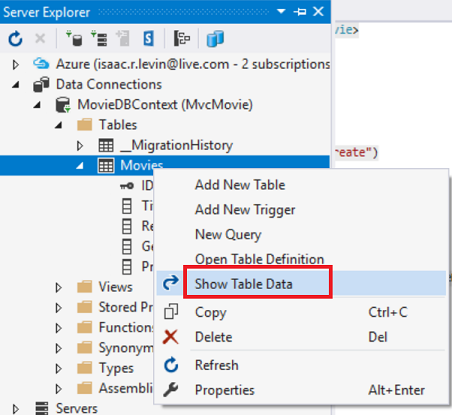This screenshot has width=452, height=415.
Task: Click the Azure services blue cylinders icon
Action: click(215, 39)
